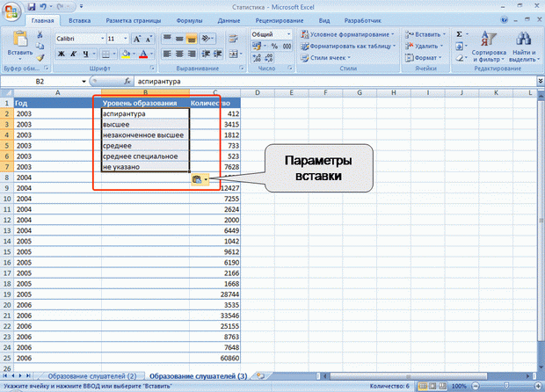Click Page Layout view button in status bar
The width and height of the screenshot is (545, 392).
[x=432, y=386]
